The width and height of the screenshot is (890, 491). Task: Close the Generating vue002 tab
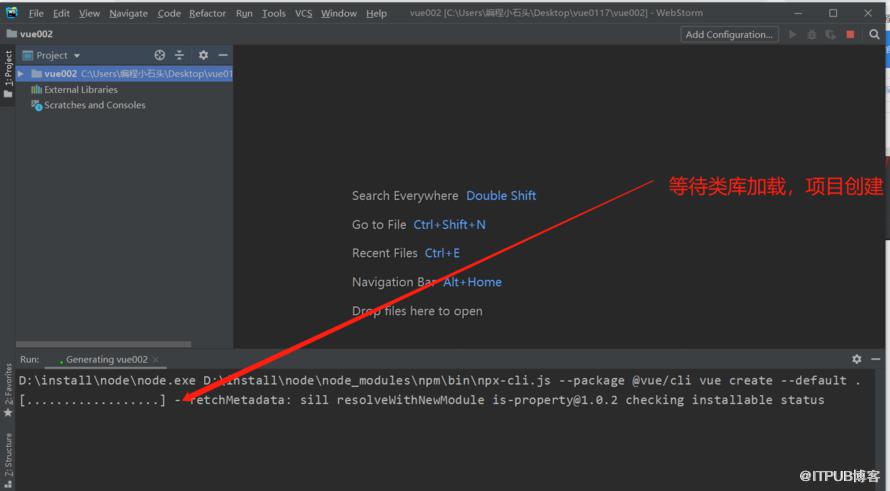click(x=156, y=359)
